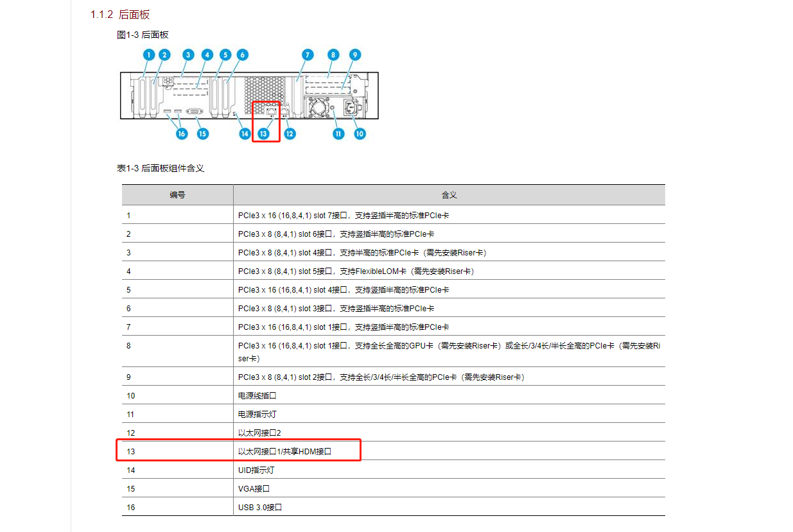Click callout circle 1 in the rear panel diagram
The width and height of the screenshot is (793, 532).
pyautogui.click(x=148, y=55)
